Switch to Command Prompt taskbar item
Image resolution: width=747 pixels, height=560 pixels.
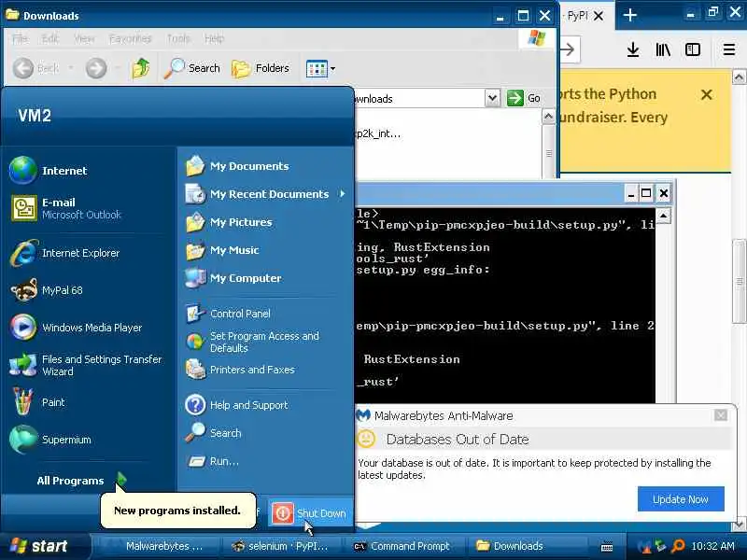click(403, 546)
